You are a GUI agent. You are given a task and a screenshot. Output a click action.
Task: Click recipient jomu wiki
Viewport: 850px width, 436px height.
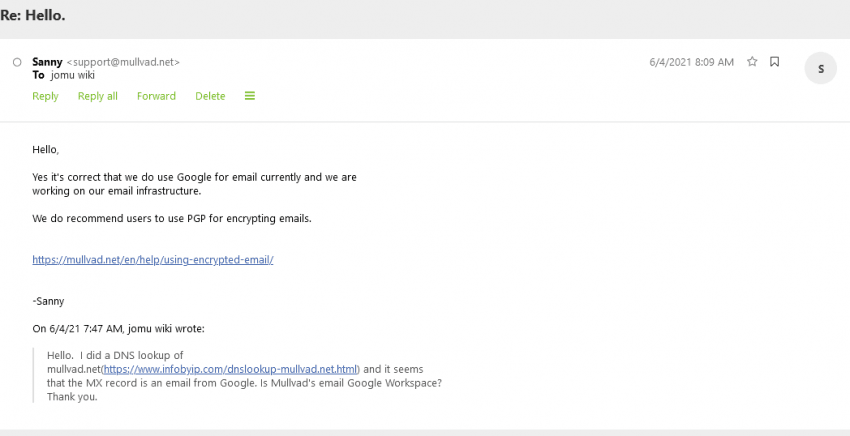click(73, 75)
